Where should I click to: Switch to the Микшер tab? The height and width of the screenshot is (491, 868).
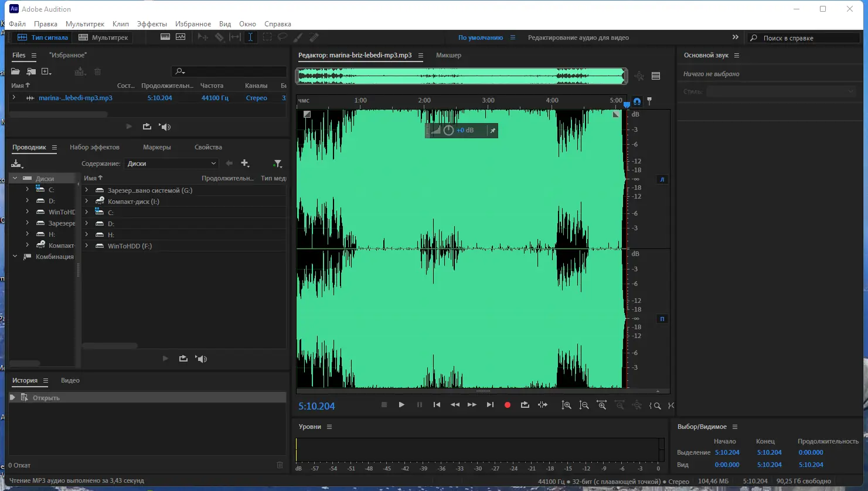[448, 55]
